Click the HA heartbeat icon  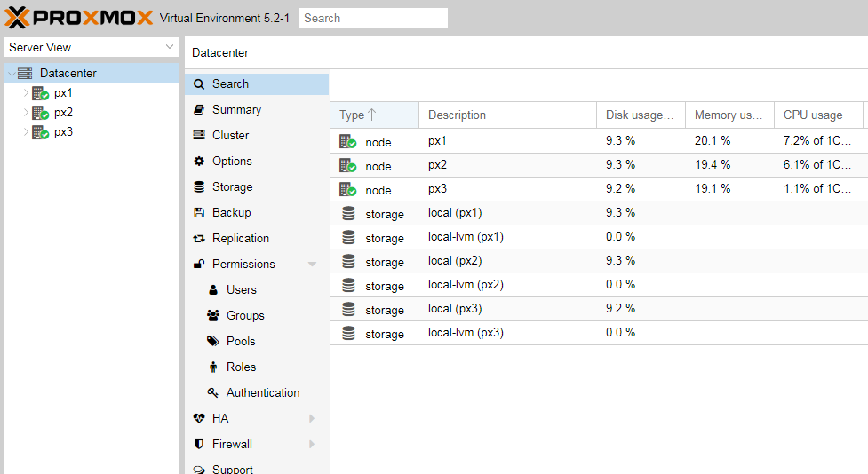(x=199, y=418)
